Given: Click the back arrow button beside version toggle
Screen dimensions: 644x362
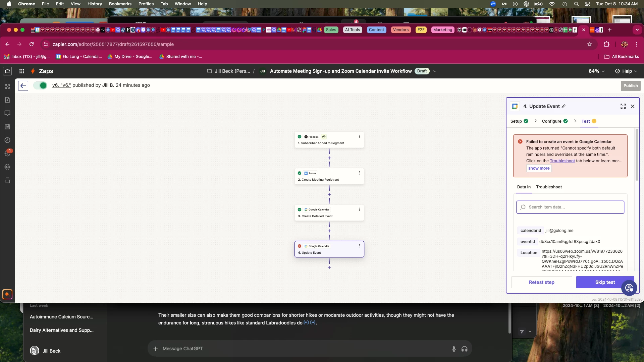Looking at the screenshot, I should click(x=23, y=86).
